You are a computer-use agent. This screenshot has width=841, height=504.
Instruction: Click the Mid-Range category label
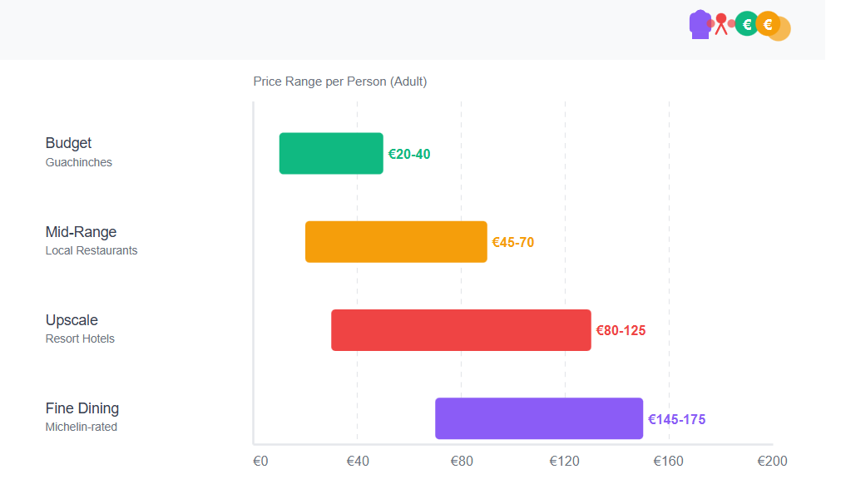(81, 232)
